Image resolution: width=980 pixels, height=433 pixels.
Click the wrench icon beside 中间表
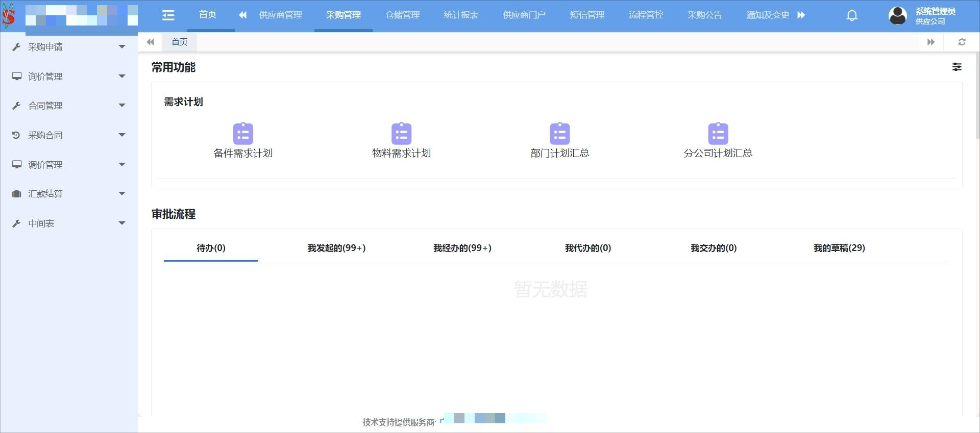click(16, 223)
